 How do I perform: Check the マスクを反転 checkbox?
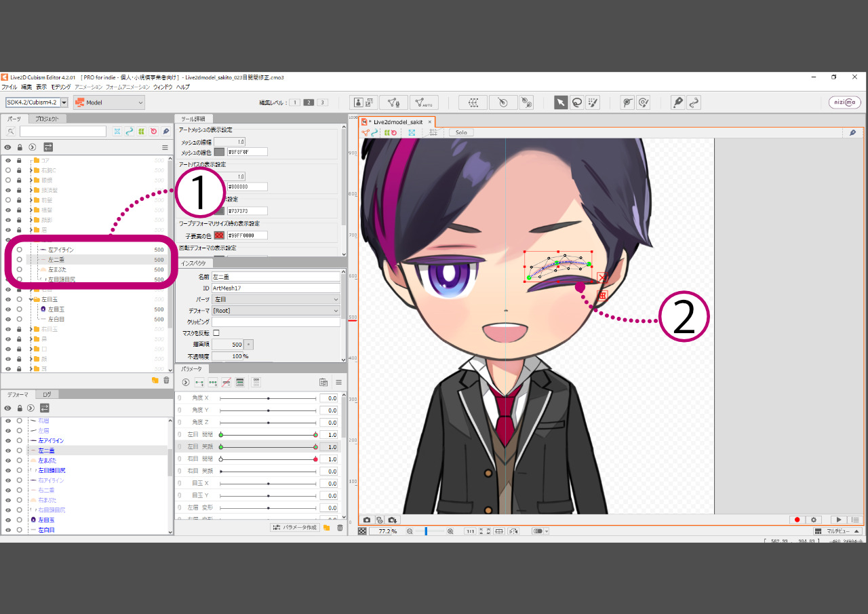(x=216, y=333)
